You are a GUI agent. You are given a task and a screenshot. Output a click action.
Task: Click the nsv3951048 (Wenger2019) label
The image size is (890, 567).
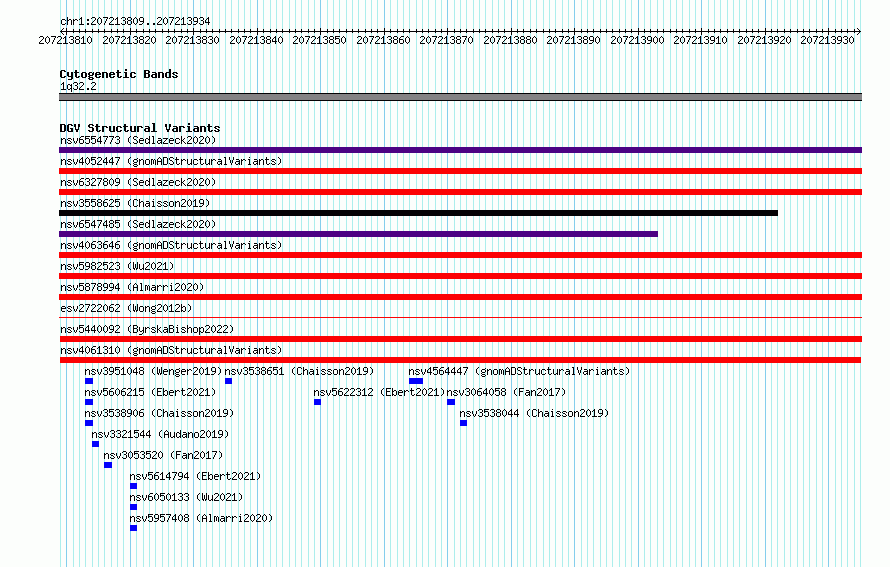click(153, 371)
